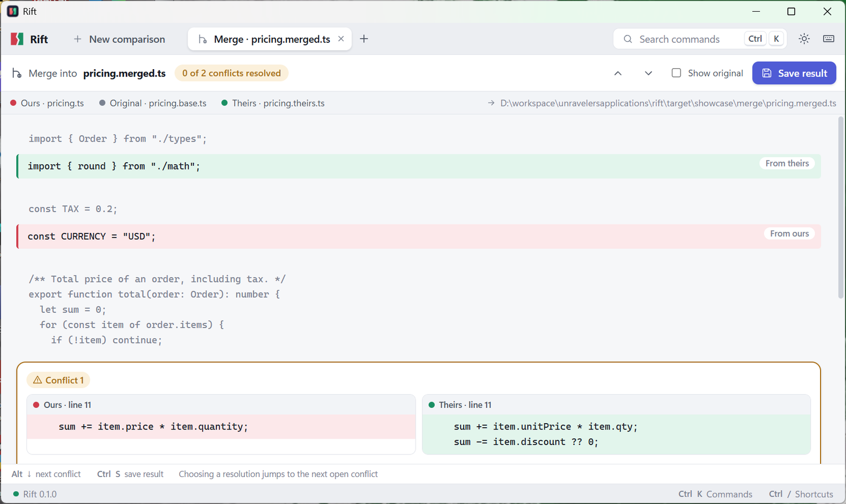Viewport: 846px width, 504px height.
Task: Select the Merge pricing.merged.ts tab
Action: pyautogui.click(x=270, y=39)
